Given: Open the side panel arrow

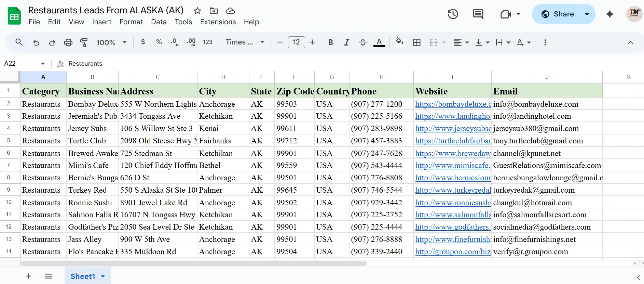Looking at the screenshot, I should [x=639, y=277].
